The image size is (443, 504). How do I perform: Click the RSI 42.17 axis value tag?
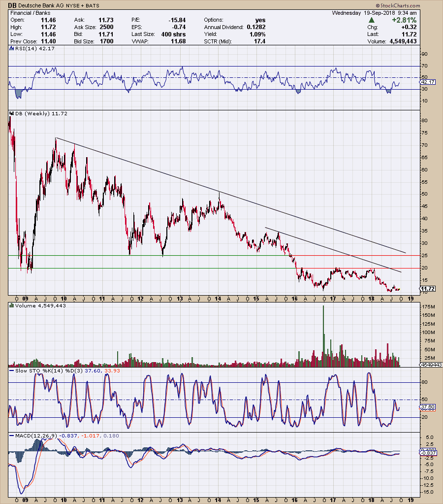(428, 82)
